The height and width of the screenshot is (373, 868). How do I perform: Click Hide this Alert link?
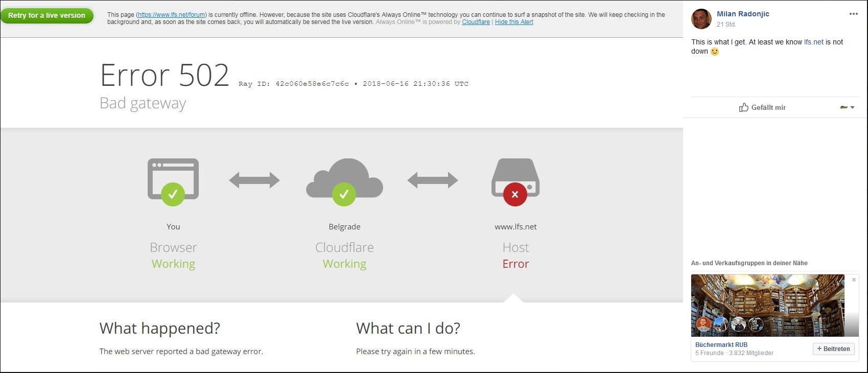point(514,22)
